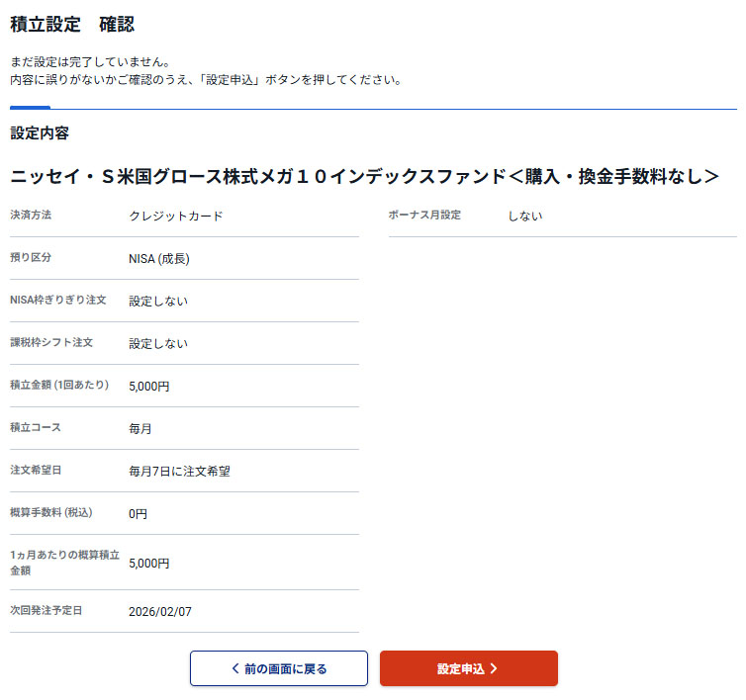Go back with 前の画面に戻る button

pos(278,668)
